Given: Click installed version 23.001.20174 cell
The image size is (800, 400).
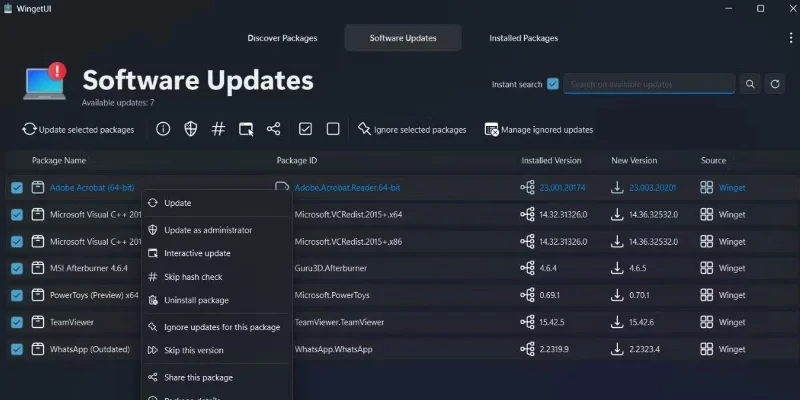Looking at the screenshot, I should pyautogui.click(x=562, y=188).
